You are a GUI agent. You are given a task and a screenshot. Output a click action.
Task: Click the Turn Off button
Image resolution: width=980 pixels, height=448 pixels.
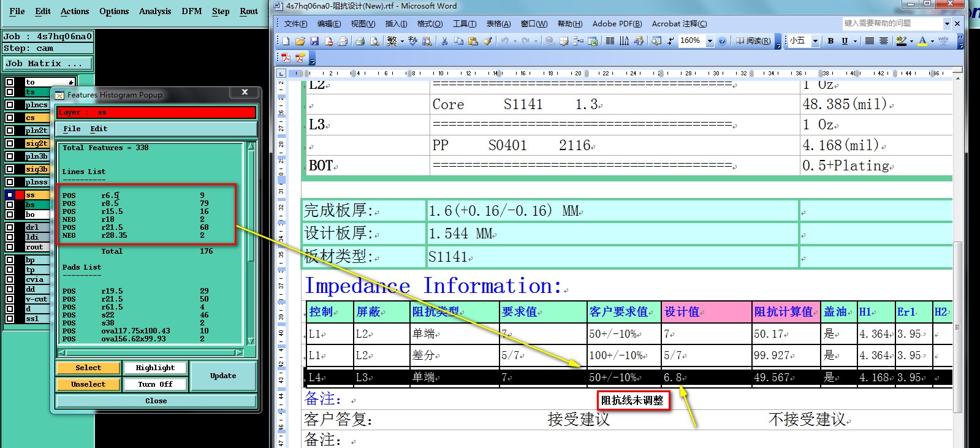pyautogui.click(x=155, y=384)
